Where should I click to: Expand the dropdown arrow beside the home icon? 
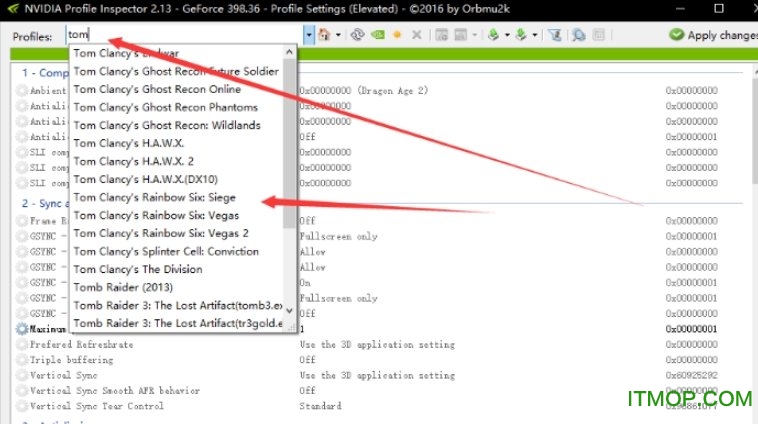point(338,35)
